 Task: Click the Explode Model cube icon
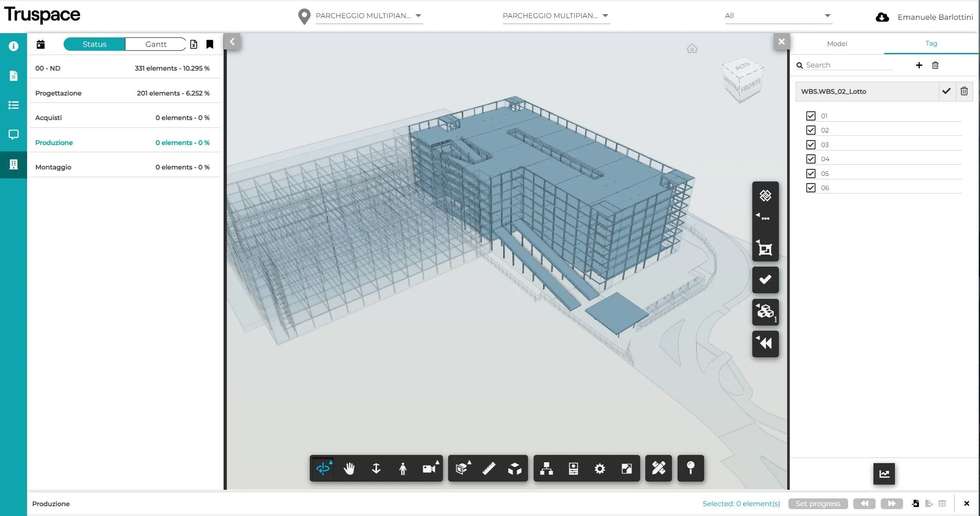pyautogui.click(x=515, y=468)
